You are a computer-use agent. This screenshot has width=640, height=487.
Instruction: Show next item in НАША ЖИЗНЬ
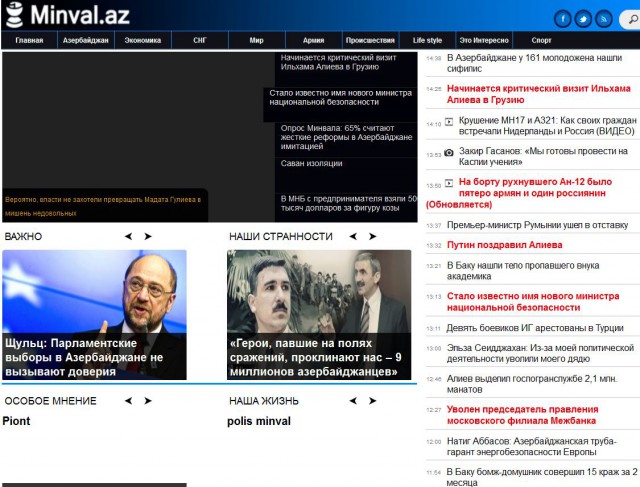pos(372,401)
